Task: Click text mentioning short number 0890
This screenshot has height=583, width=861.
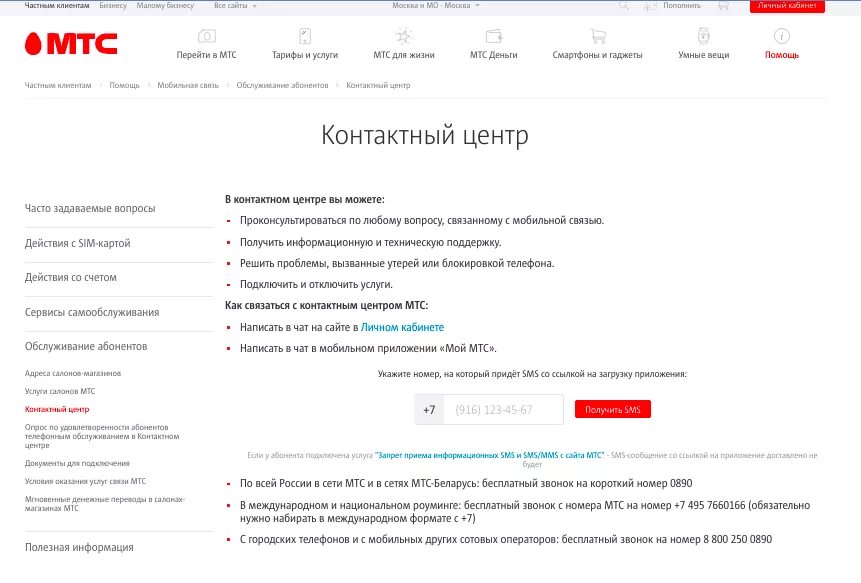Action: (466, 484)
